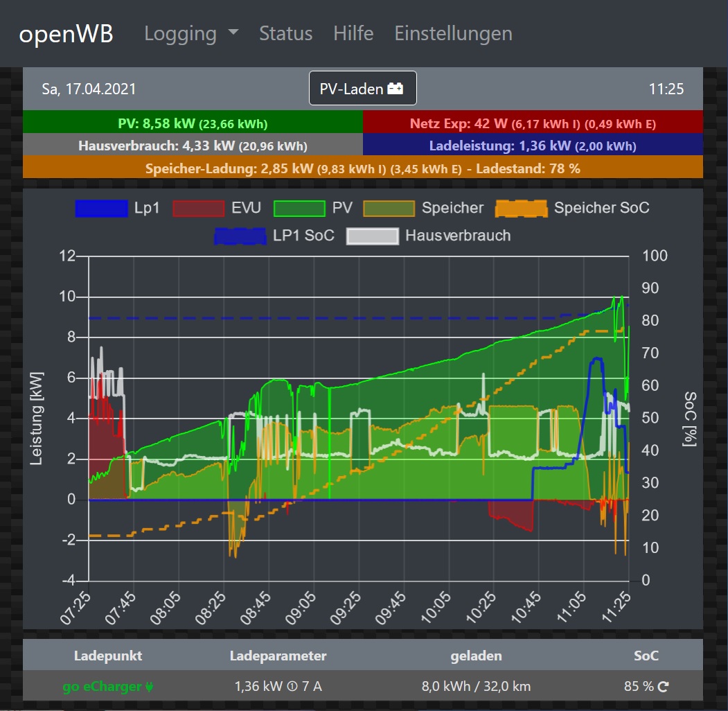Expand the Logging dropdown menu
This screenshot has height=711, width=728.
pyautogui.click(x=191, y=33)
